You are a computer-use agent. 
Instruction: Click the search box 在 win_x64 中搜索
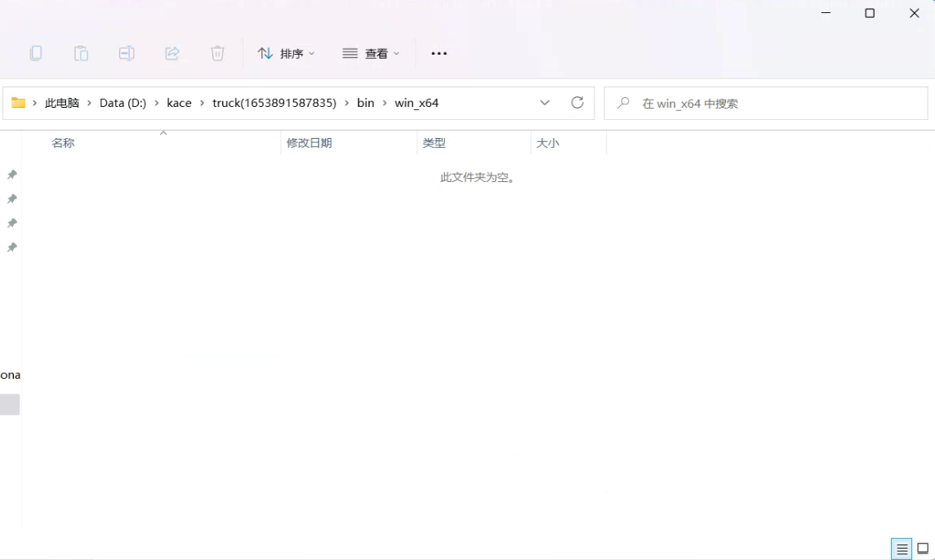tap(766, 103)
